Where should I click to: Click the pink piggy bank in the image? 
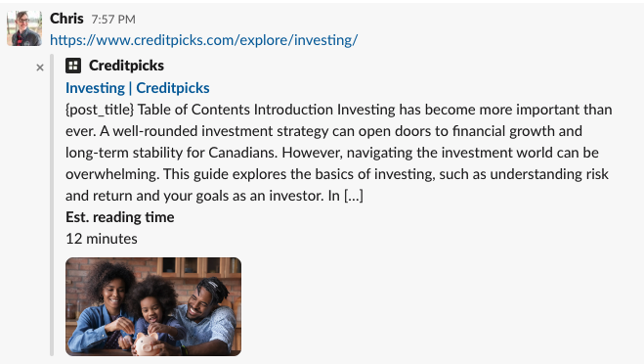coord(147,344)
